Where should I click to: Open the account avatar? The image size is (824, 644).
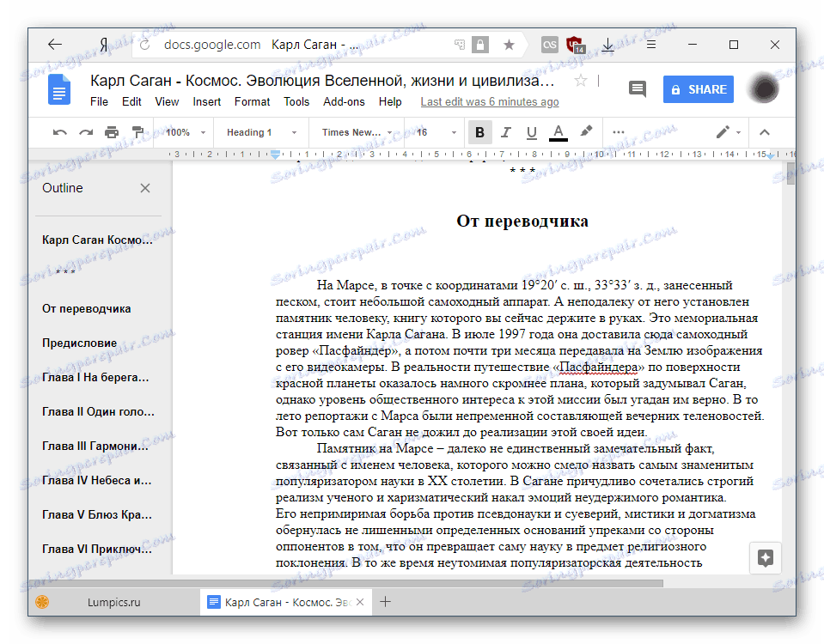pos(764,88)
